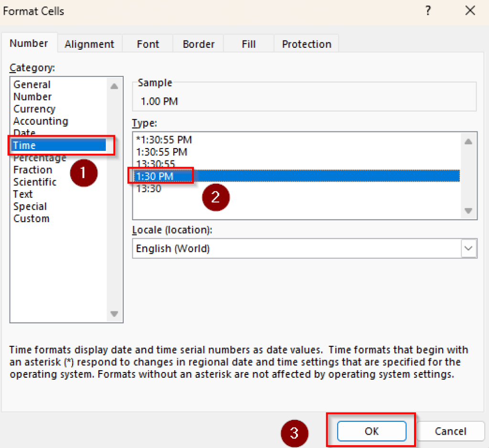Click the Category list scroll up arrow
The width and height of the screenshot is (489, 448).
point(114,86)
